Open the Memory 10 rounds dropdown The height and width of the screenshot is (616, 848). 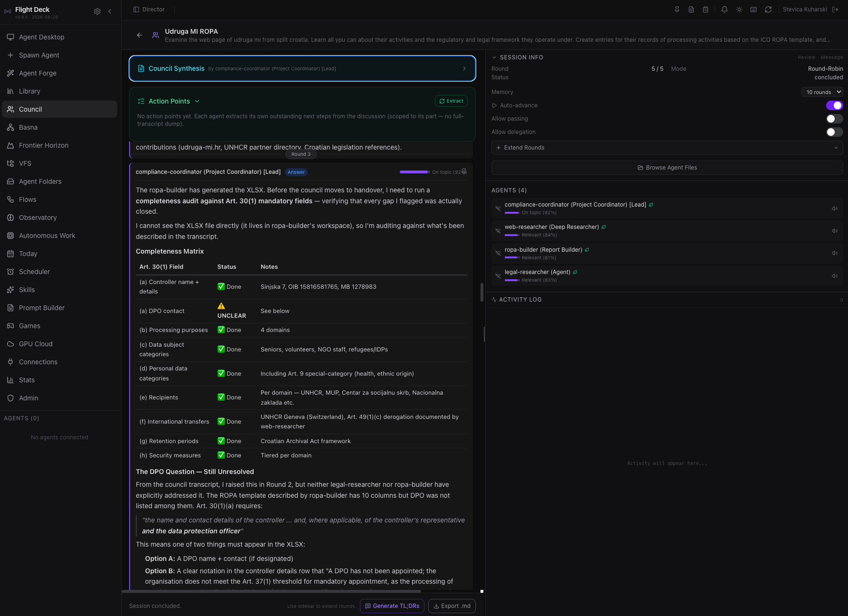(x=822, y=92)
